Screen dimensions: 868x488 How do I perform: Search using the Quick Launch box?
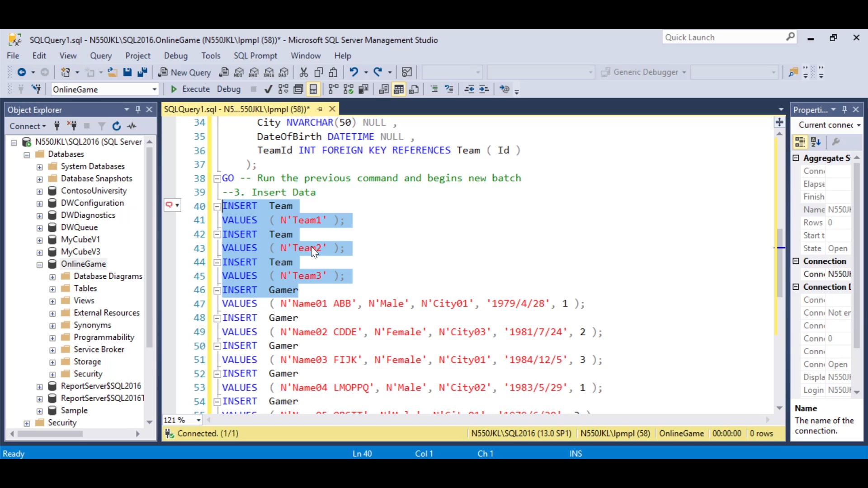[723, 37]
